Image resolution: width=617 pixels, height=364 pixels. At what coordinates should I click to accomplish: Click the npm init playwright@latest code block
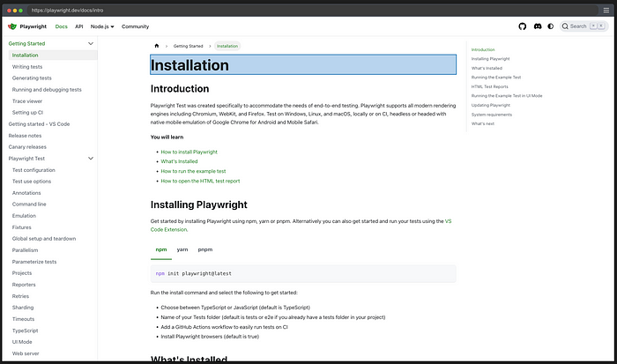pos(303,273)
